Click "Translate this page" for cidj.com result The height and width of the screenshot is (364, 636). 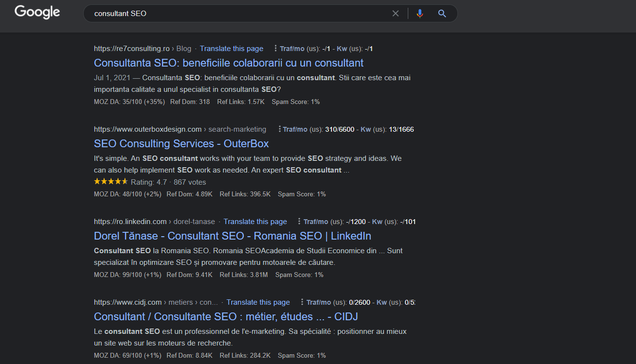pos(258,302)
